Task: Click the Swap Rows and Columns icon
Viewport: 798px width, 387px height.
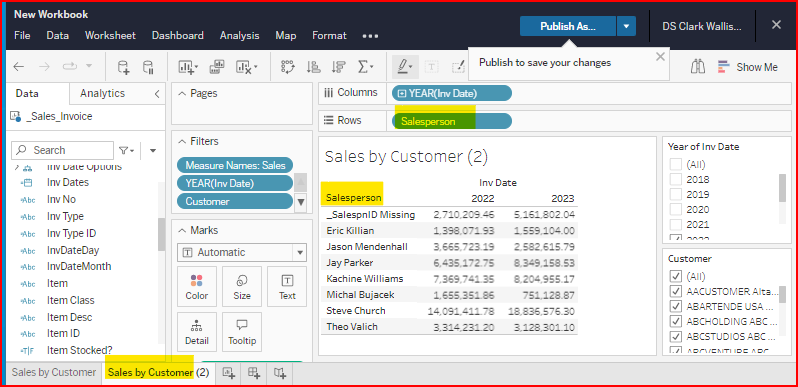Action: coord(288,67)
